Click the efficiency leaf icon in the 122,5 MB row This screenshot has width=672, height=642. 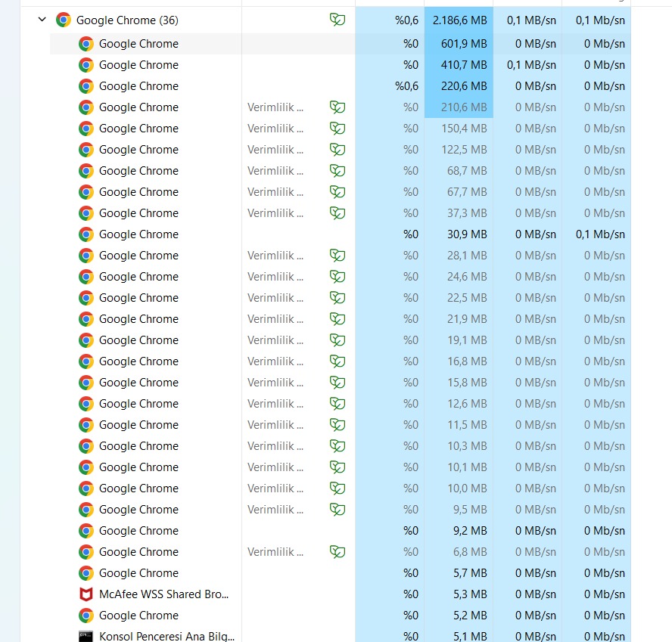pos(338,150)
